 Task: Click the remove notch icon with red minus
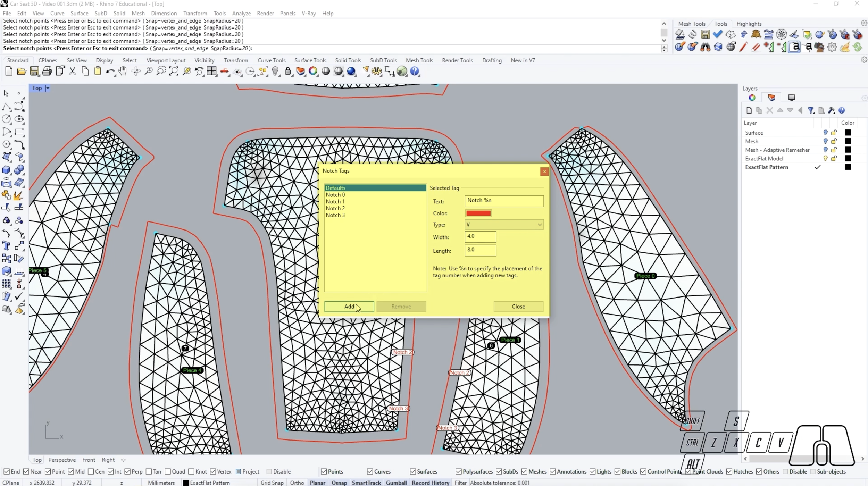tap(782, 47)
